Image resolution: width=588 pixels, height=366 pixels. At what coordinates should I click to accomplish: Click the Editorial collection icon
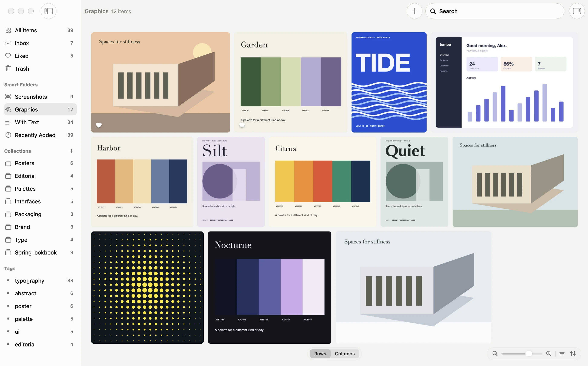(x=8, y=176)
